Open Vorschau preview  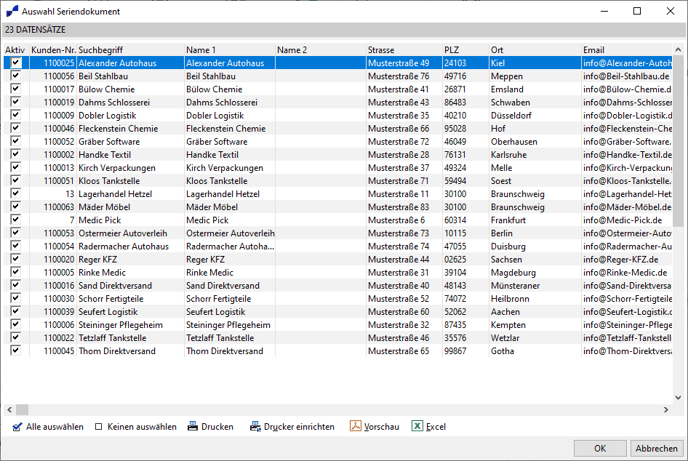coord(375,426)
